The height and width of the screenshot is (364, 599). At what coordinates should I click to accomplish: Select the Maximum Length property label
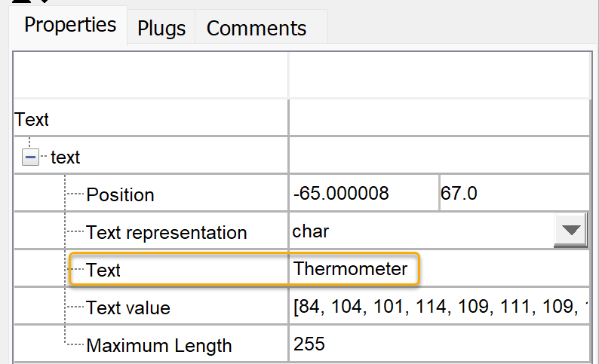[x=159, y=345]
